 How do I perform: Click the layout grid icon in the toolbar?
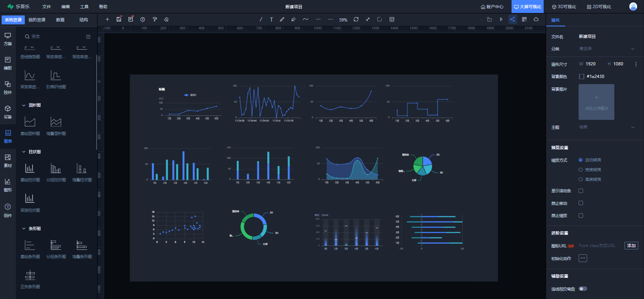pyautogui.click(x=392, y=19)
